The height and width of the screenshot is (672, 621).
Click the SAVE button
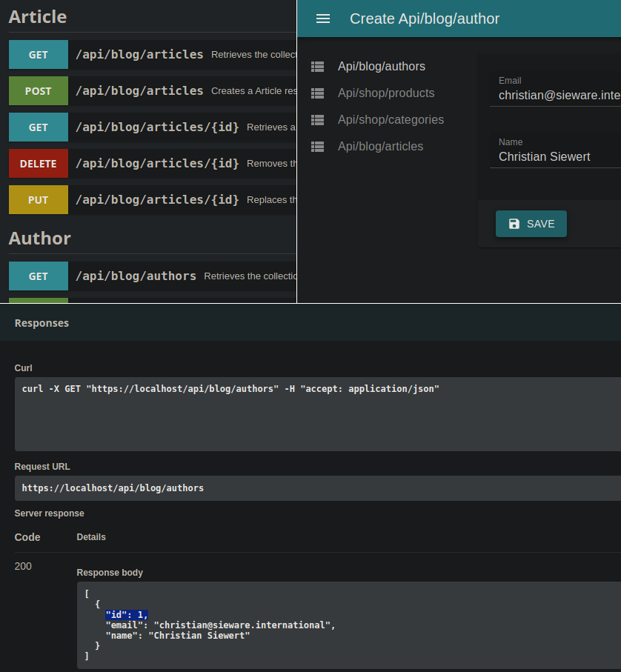[531, 224]
